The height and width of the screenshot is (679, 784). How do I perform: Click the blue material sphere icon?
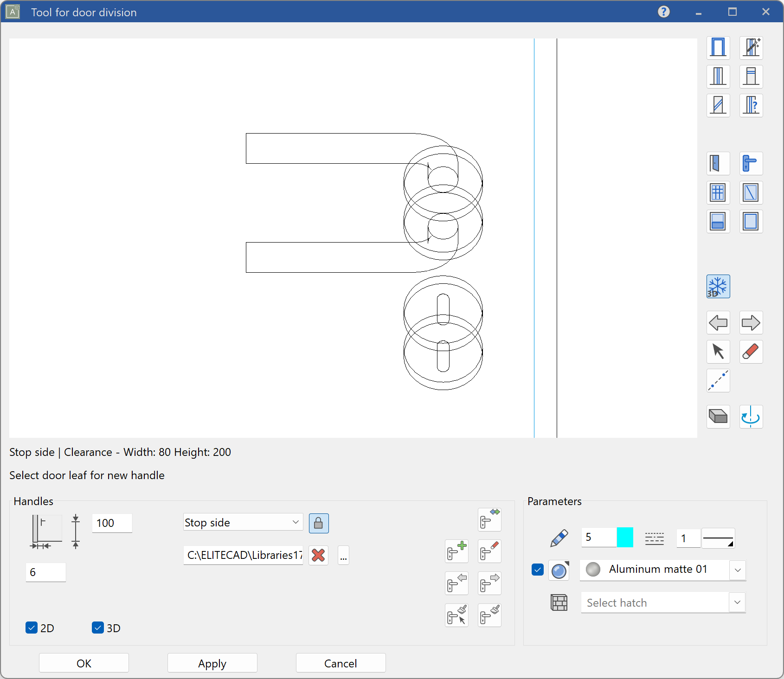click(x=559, y=570)
